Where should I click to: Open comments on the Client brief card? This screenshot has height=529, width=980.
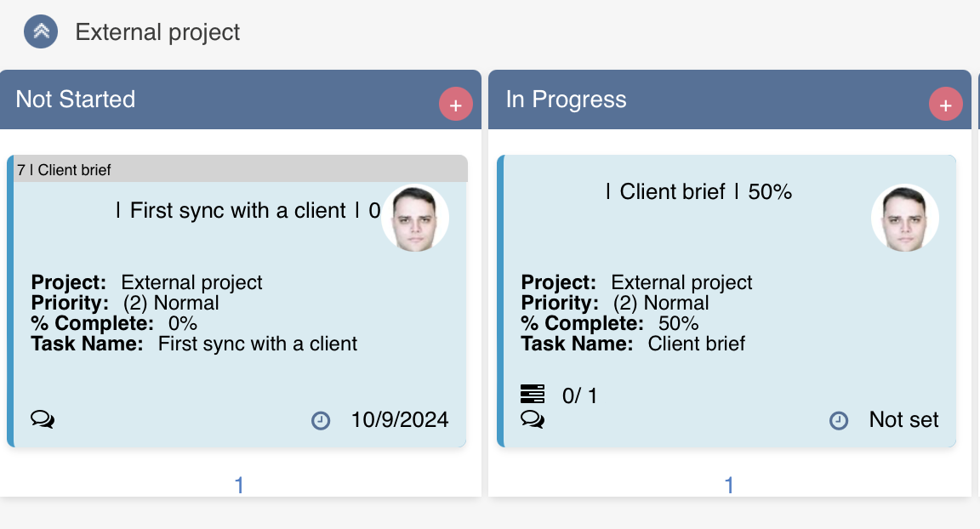pos(533,419)
